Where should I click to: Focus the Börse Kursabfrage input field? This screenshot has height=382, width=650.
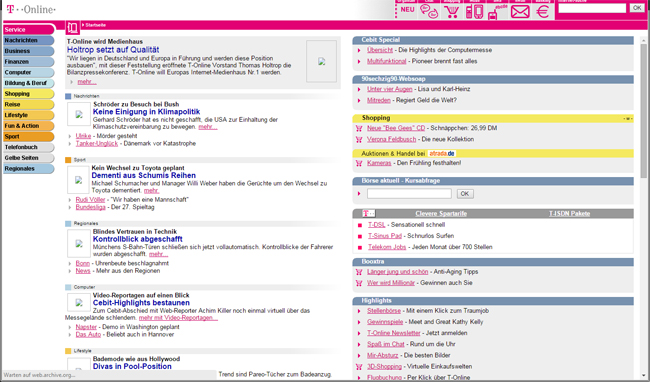409,193
